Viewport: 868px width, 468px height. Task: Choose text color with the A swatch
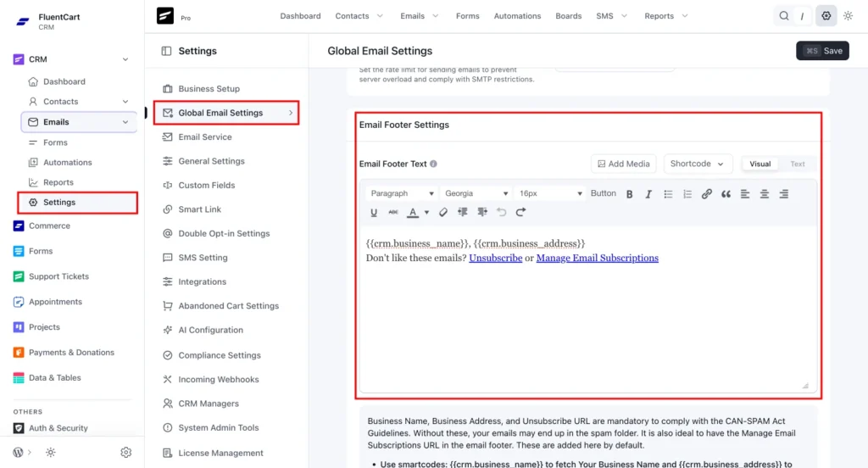pos(413,212)
